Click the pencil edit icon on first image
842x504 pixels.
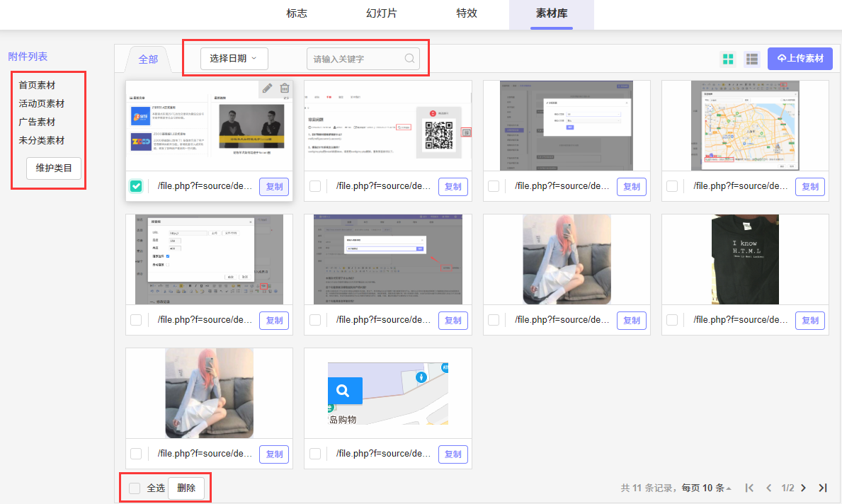click(267, 88)
